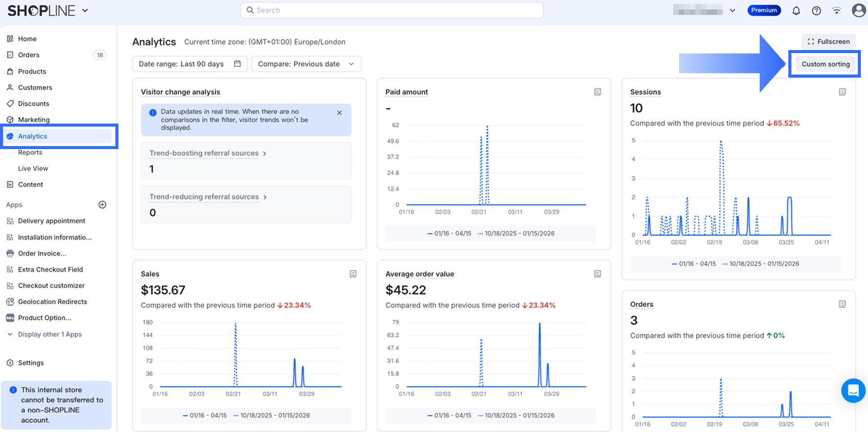
Task: Click the help question mark icon
Action: [816, 11]
